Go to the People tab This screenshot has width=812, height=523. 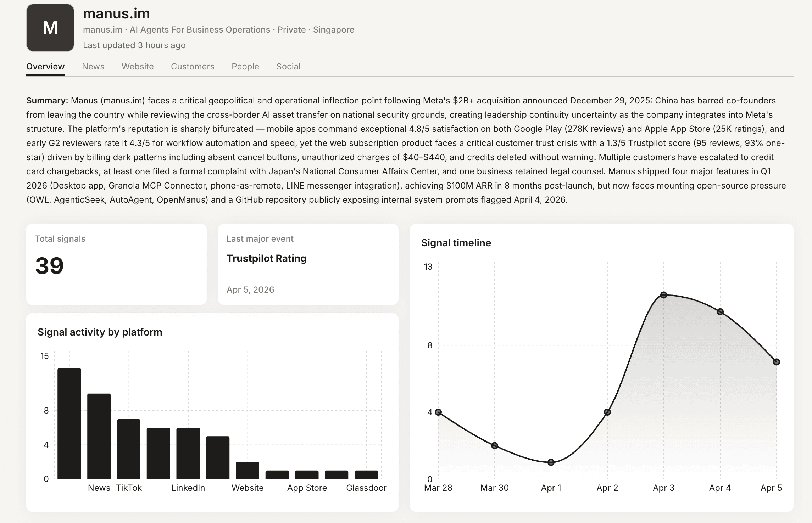tap(245, 67)
